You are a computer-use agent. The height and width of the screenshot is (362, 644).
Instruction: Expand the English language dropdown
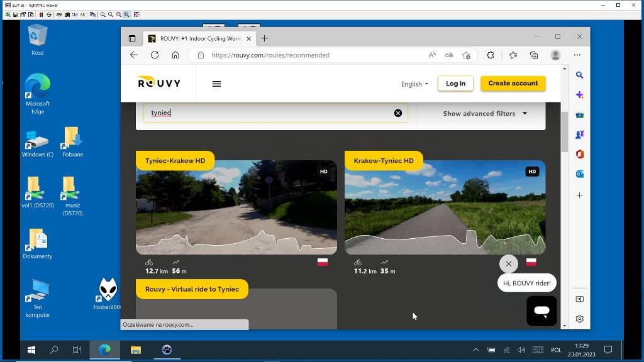(x=414, y=84)
